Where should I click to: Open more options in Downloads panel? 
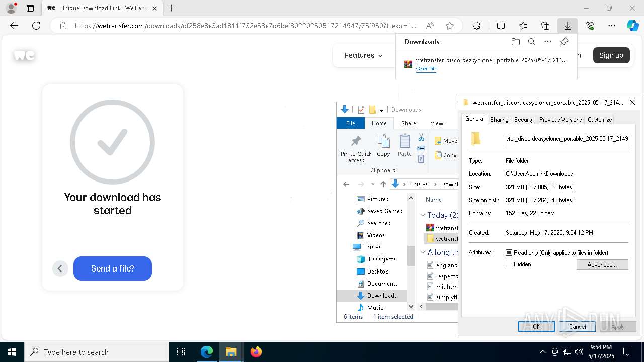548,42
